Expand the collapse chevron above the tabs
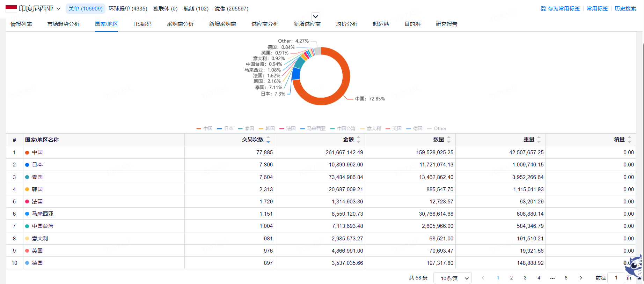This screenshot has width=644, height=284. coord(315,16)
